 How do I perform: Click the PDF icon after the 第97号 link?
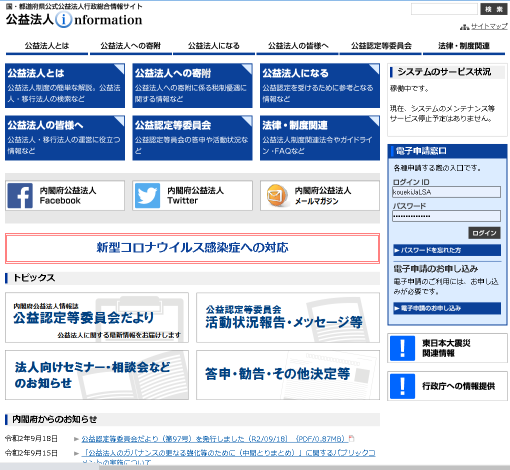(351, 439)
